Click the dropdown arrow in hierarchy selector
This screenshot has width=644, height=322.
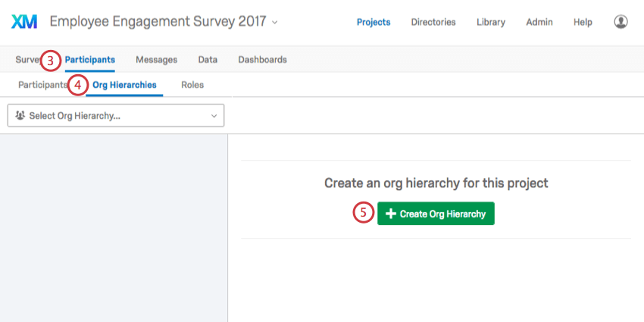pos(214,116)
